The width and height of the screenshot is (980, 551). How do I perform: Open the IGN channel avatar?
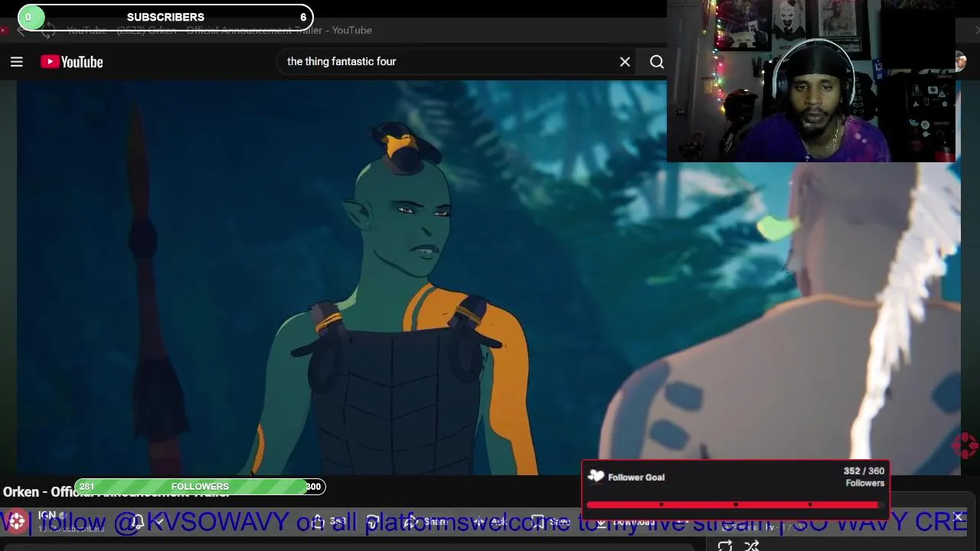(17, 521)
